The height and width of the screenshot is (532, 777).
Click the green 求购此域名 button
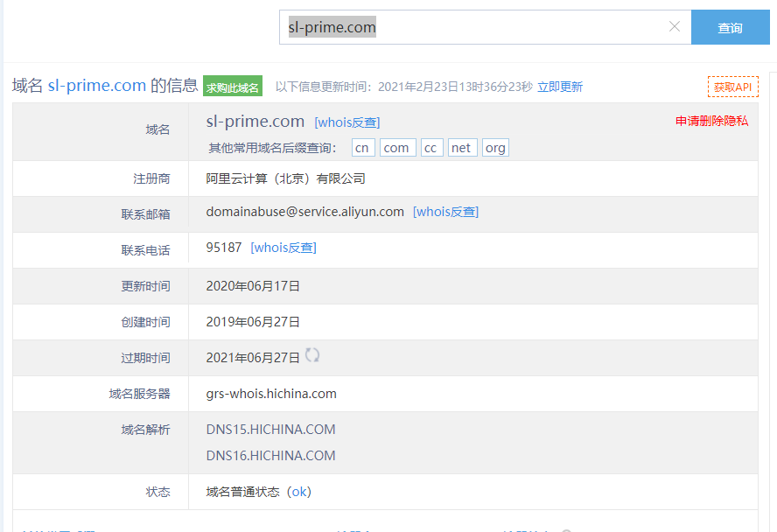pyautogui.click(x=233, y=87)
